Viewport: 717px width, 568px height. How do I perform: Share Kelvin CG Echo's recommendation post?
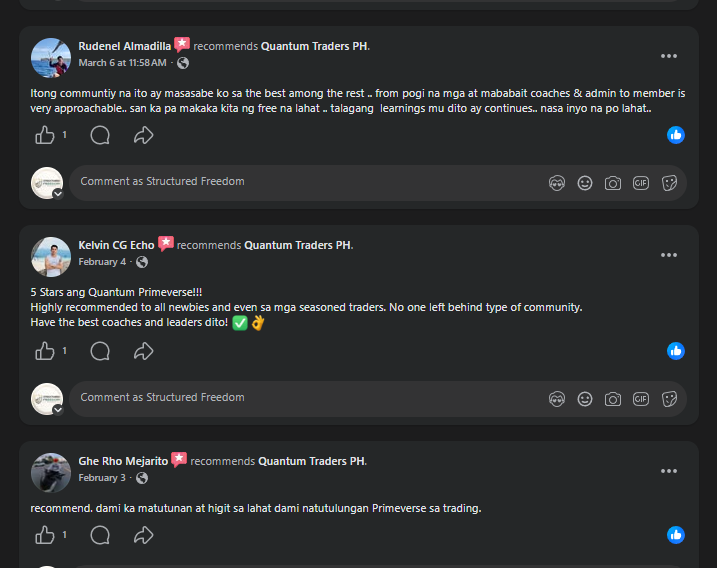click(144, 351)
